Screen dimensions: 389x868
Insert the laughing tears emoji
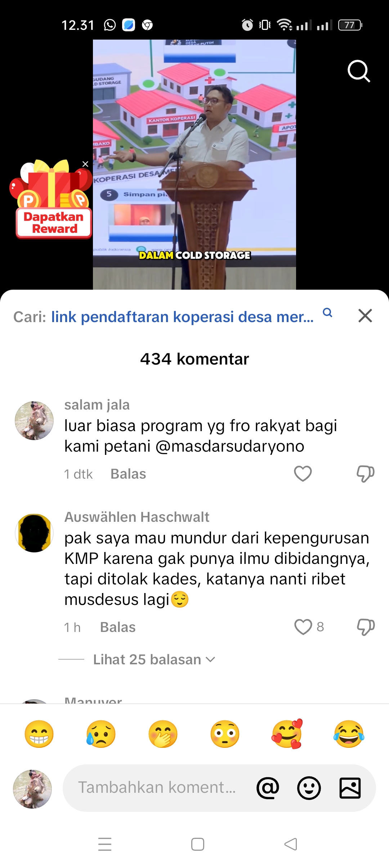click(349, 734)
